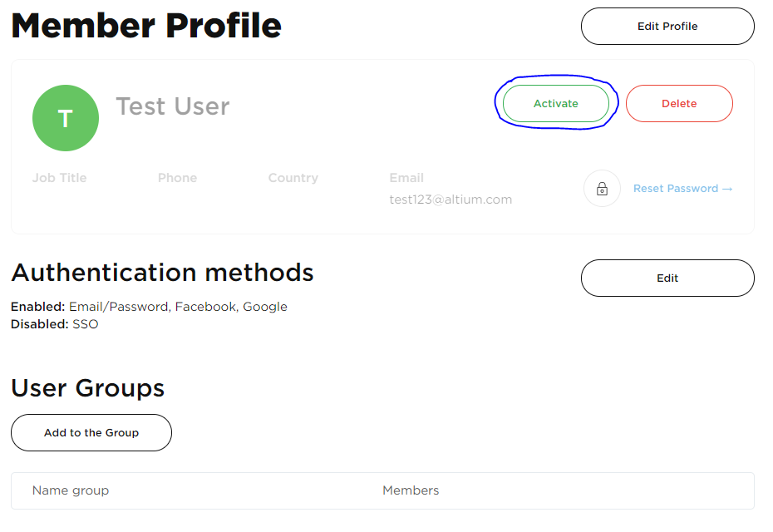The width and height of the screenshot is (773, 532).
Task: Click the Disabled: SSO text line
Action: pyautogui.click(x=55, y=324)
